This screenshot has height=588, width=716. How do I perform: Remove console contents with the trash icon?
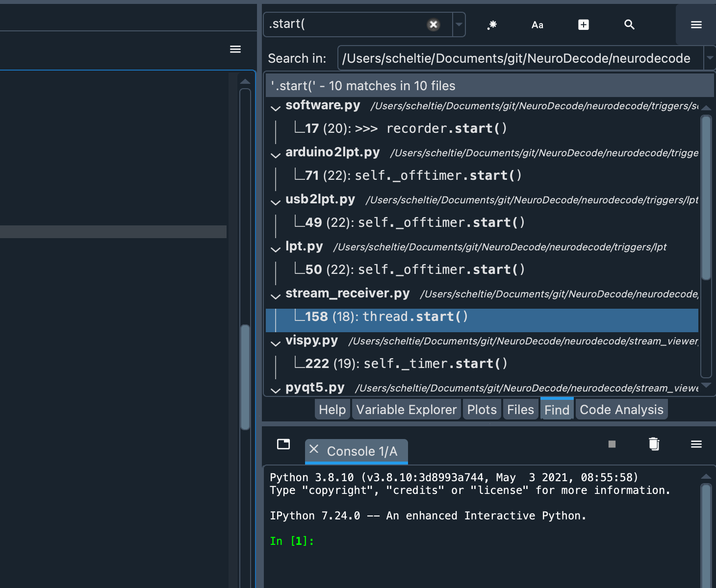[x=654, y=444]
